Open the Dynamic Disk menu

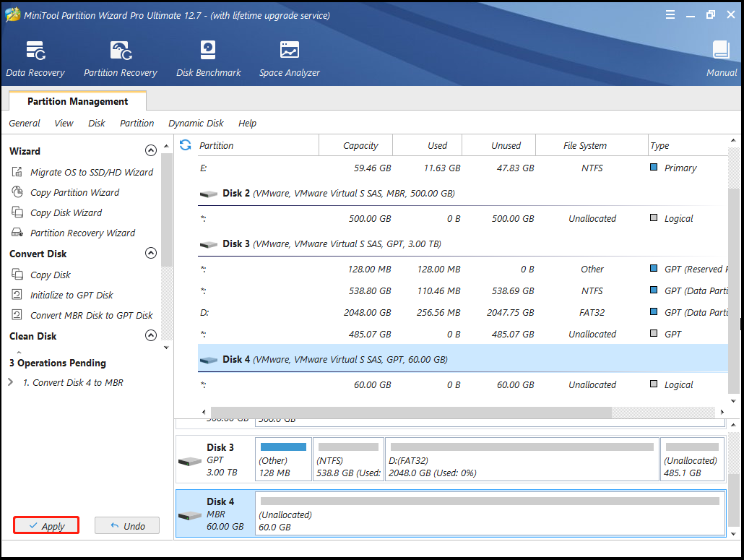pos(196,124)
